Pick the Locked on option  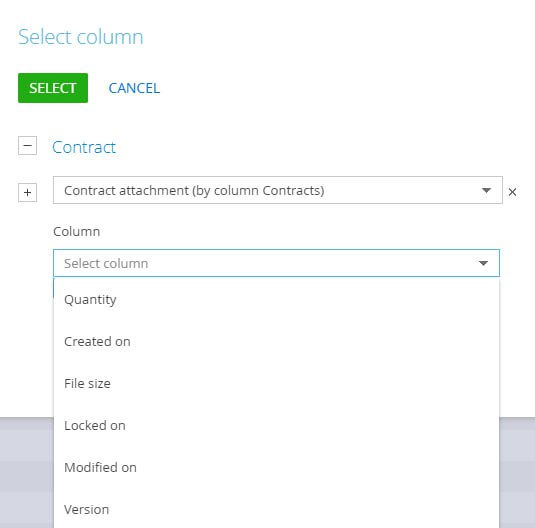pyautogui.click(x=276, y=426)
